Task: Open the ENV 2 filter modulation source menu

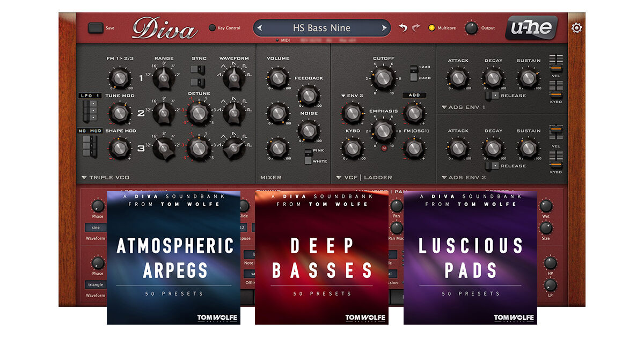Action: [x=343, y=96]
